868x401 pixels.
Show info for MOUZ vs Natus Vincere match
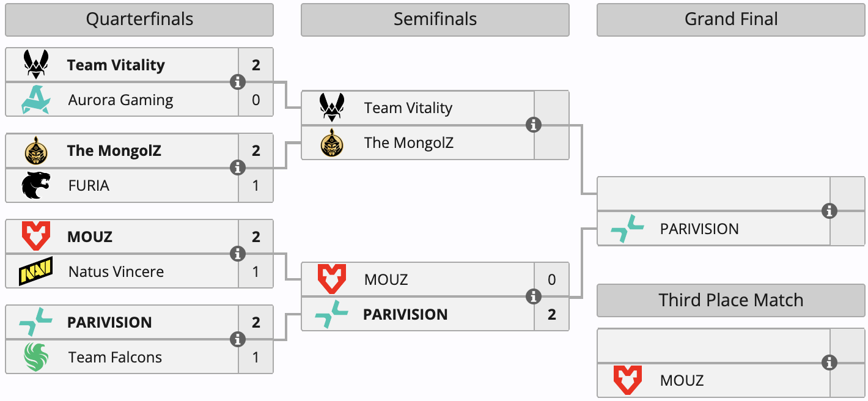coord(238,254)
